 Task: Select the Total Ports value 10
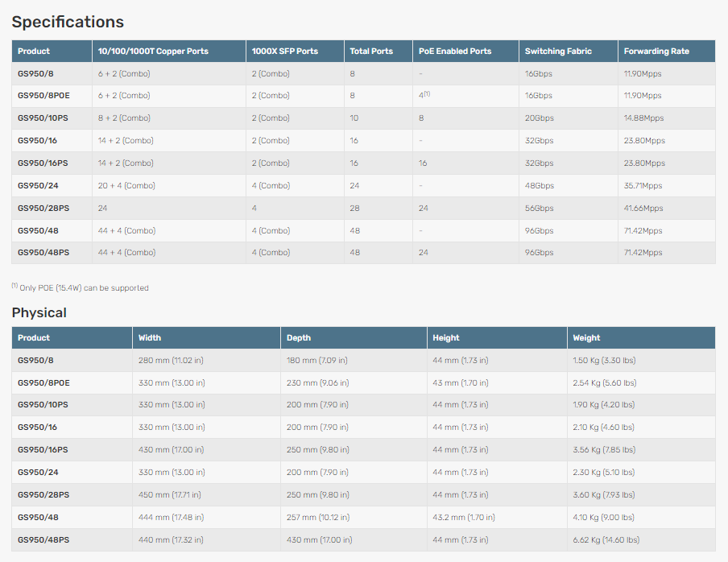354,118
